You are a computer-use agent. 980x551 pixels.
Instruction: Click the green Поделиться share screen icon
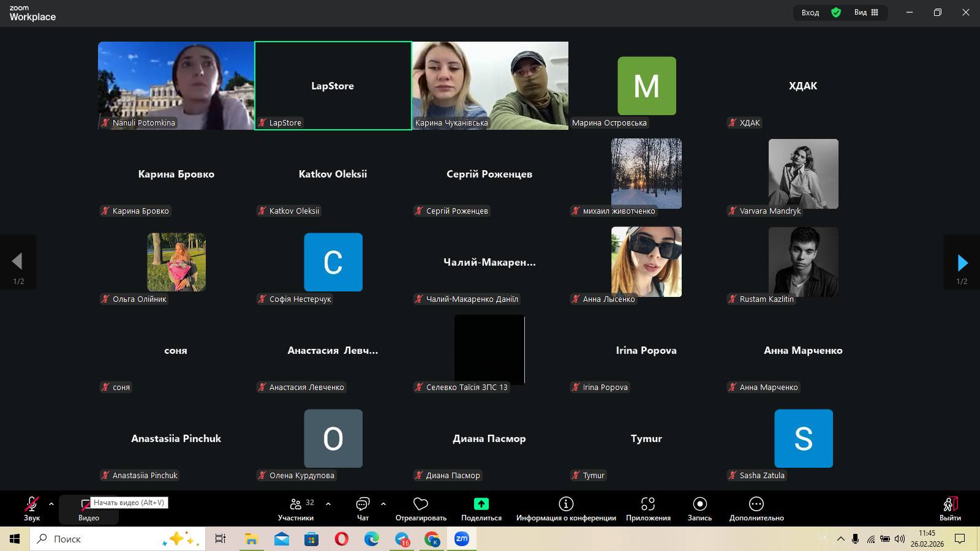(x=481, y=504)
